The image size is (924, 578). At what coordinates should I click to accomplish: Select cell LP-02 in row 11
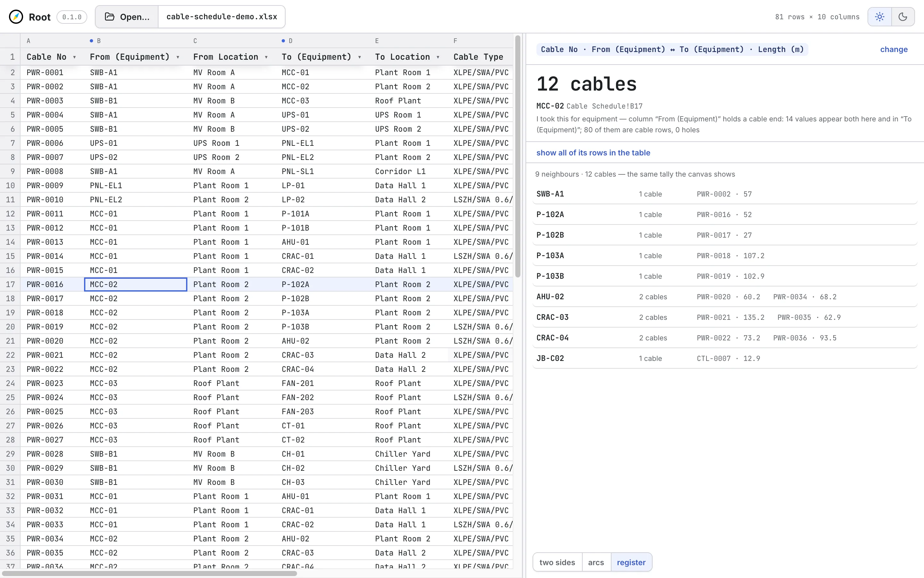coord(322,199)
